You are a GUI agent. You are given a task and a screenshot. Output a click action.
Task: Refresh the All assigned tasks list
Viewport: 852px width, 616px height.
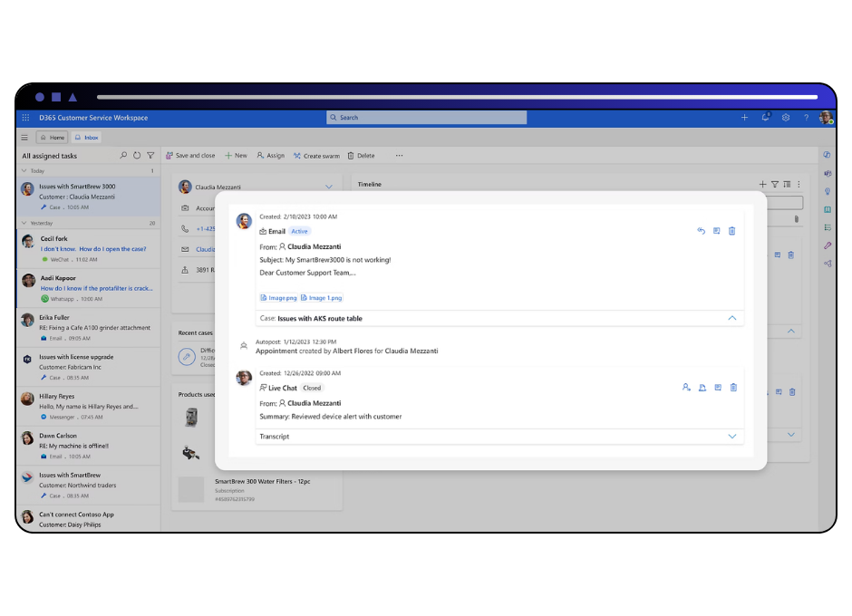coord(137,156)
